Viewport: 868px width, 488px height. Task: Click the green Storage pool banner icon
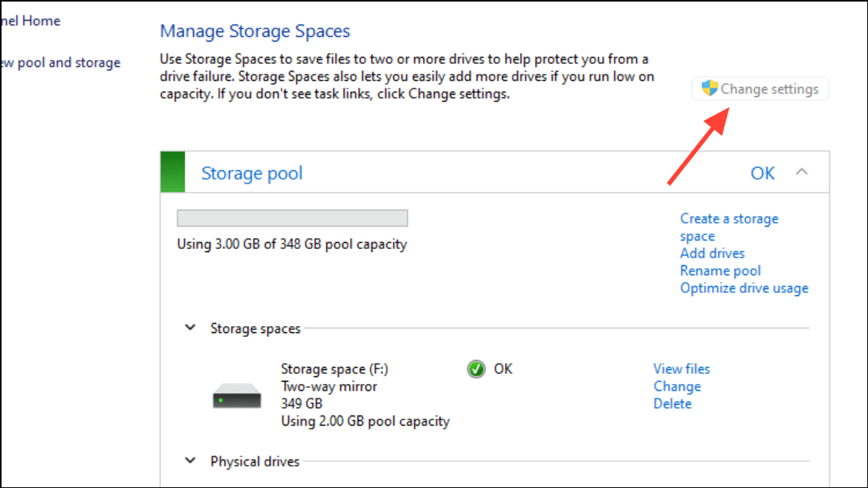pyautogui.click(x=173, y=172)
